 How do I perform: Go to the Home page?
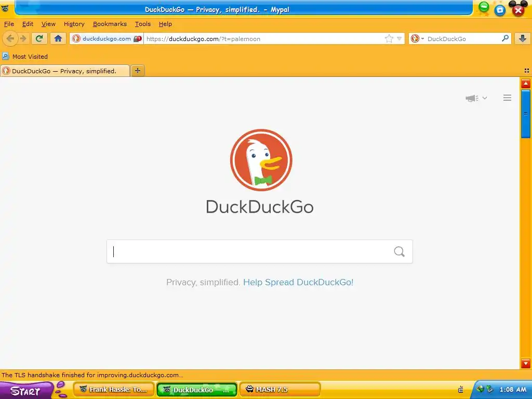pos(58,38)
